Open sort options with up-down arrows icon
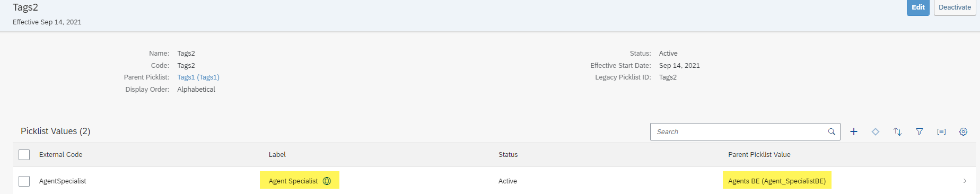This screenshot has width=980, height=194. tap(897, 131)
